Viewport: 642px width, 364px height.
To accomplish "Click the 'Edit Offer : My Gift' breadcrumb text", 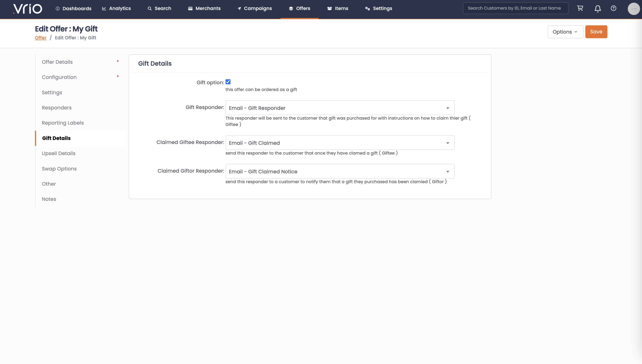I will pyautogui.click(x=75, y=38).
